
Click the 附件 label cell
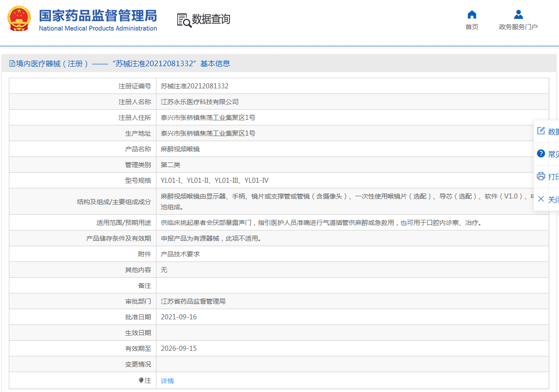tap(82, 254)
